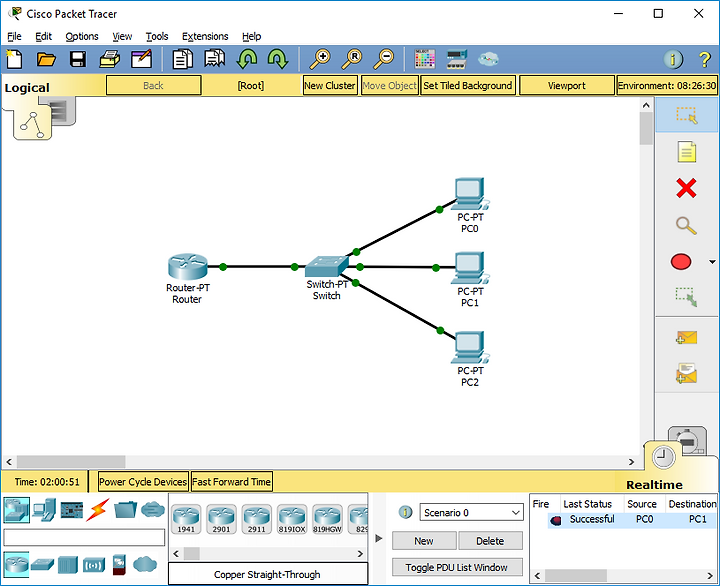Fire the PC0 to PC1 PDU
Screen dimensions: 720x586
click(x=555, y=520)
